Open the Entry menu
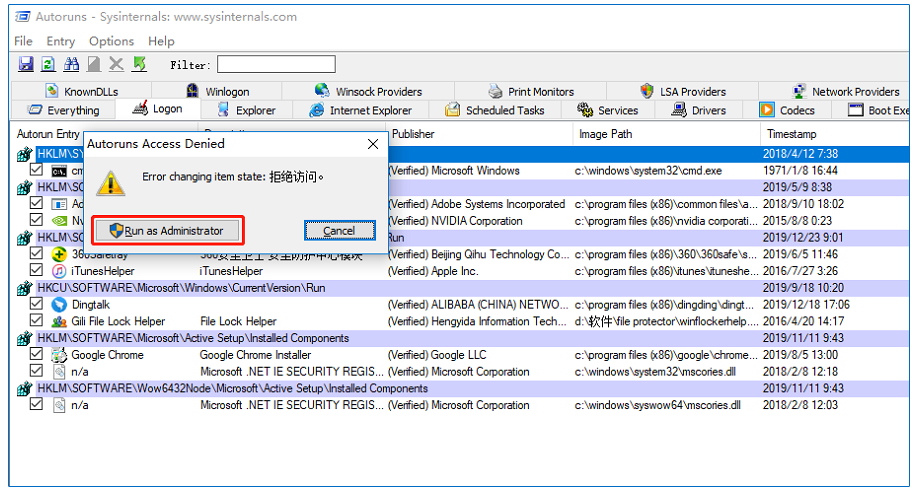 coord(61,41)
